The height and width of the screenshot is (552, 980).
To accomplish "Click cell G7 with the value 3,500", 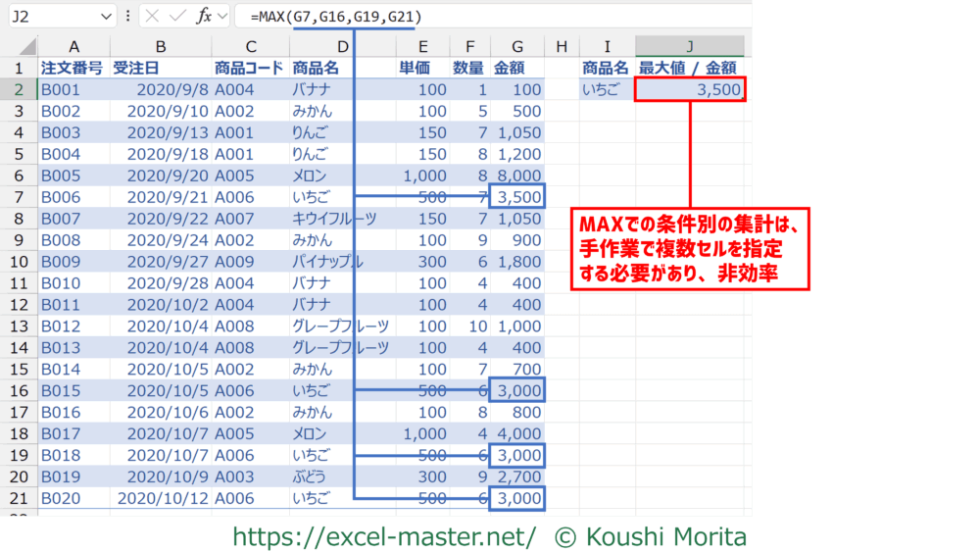I will pyautogui.click(x=516, y=197).
